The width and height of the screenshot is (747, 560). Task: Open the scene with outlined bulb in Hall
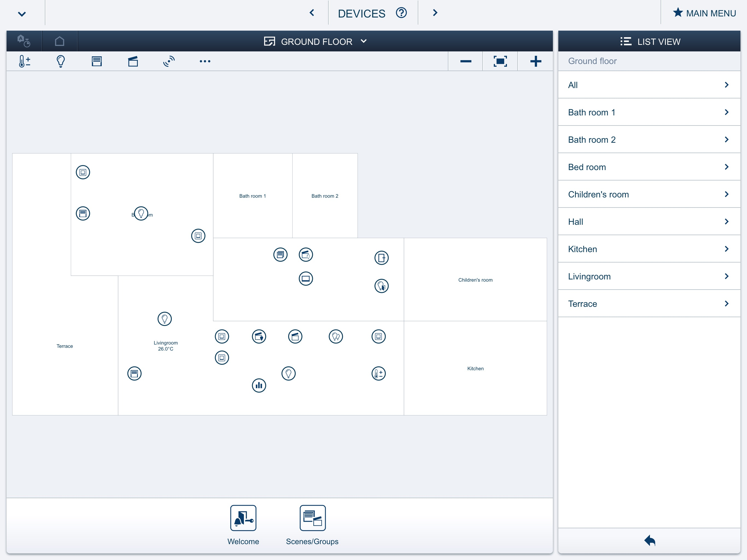click(306, 255)
